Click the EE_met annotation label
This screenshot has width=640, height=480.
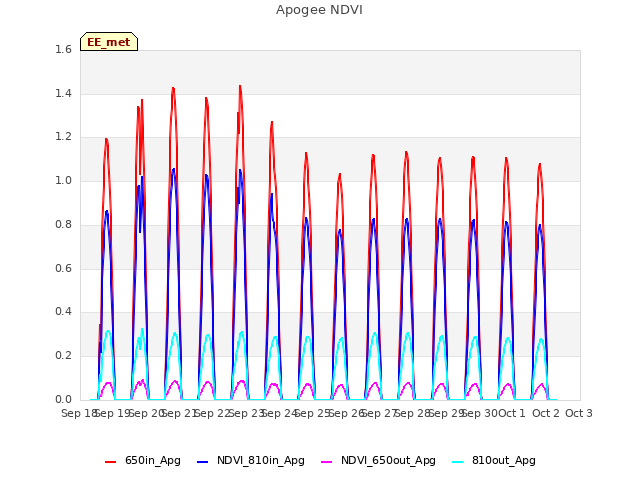[x=109, y=42]
